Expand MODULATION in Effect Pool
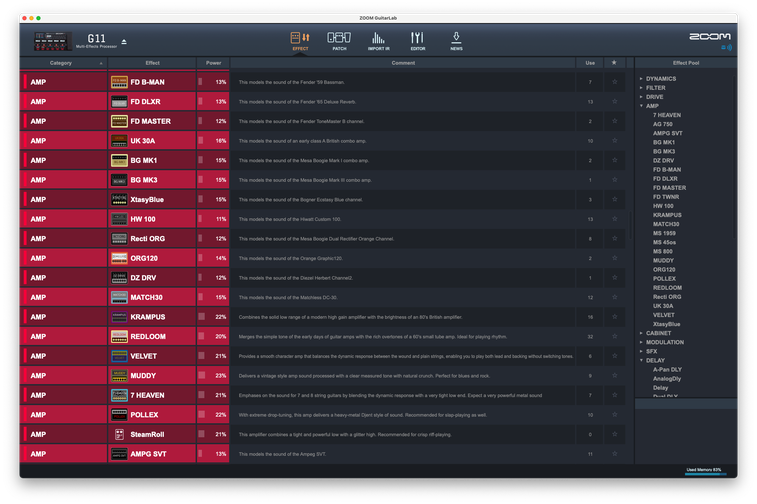The width and height of the screenshot is (757, 504). (641, 342)
